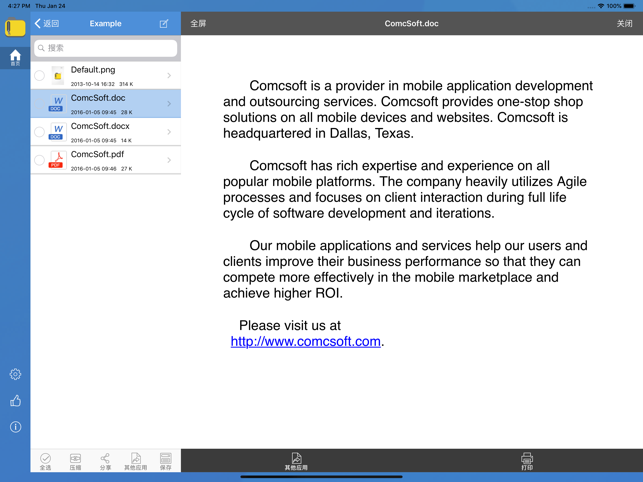Click the ComcSoft.docx Word file icon

pyautogui.click(x=57, y=132)
